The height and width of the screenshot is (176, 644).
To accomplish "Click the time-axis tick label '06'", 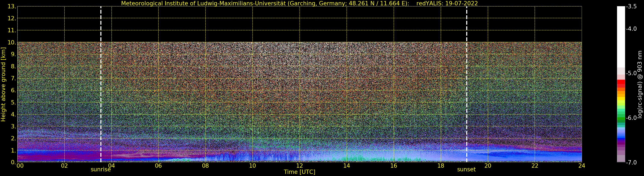I will (x=159, y=166).
